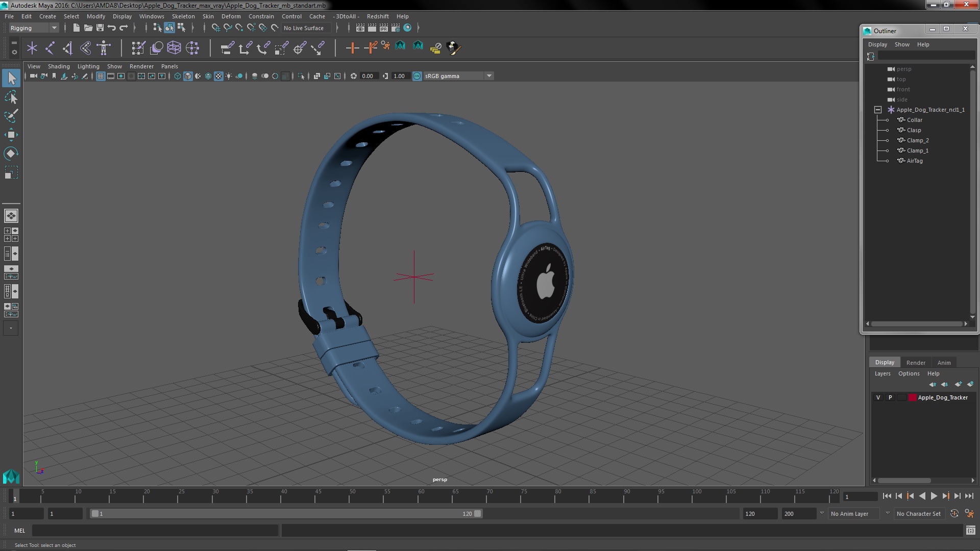Open the Layers menu in layer editor
The height and width of the screenshot is (551, 980).
(x=882, y=373)
